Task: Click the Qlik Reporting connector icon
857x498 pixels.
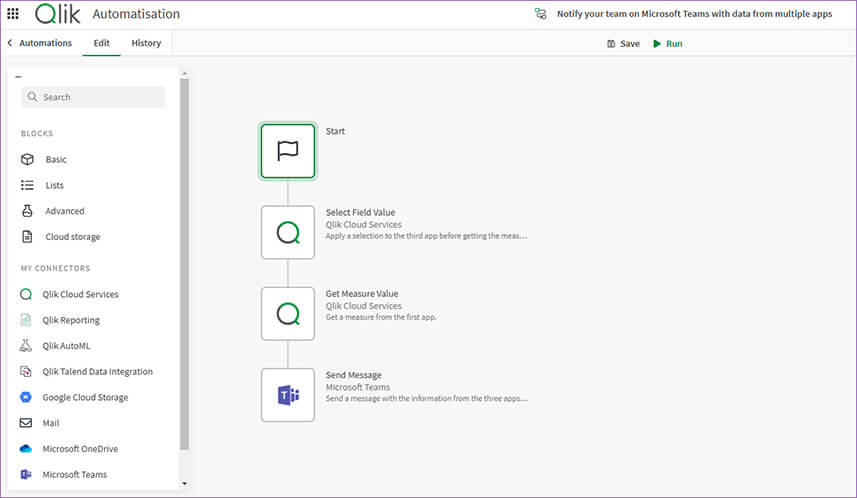Action: pos(26,320)
